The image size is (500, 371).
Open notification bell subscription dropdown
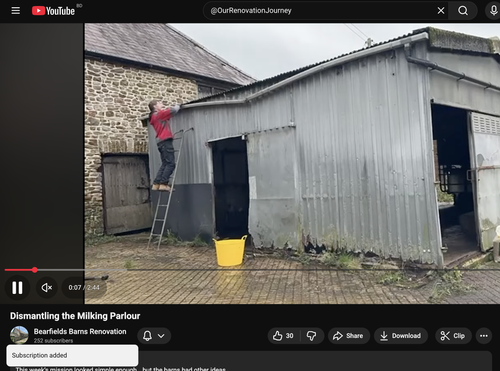[x=154, y=336]
